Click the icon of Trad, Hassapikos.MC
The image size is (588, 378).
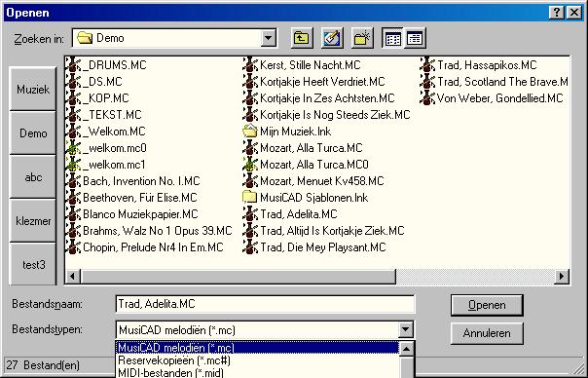click(427, 65)
